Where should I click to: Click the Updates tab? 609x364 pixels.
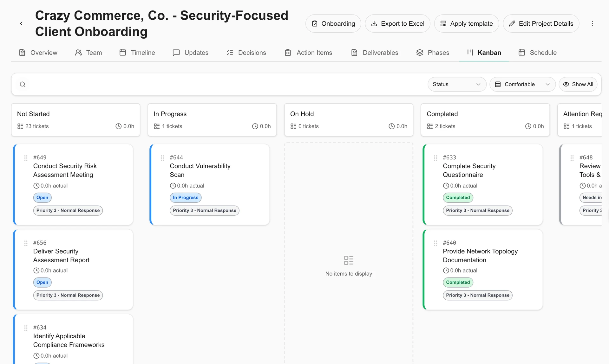click(190, 53)
